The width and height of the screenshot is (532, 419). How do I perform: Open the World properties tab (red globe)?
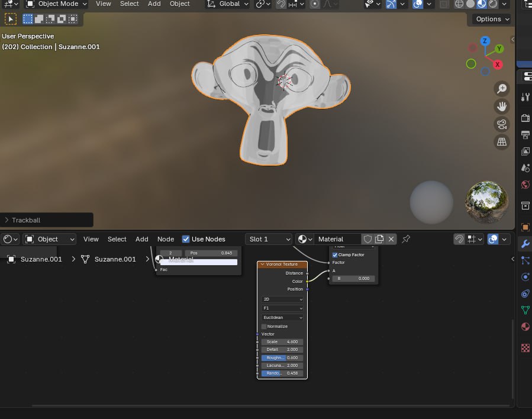pyautogui.click(x=525, y=185)
